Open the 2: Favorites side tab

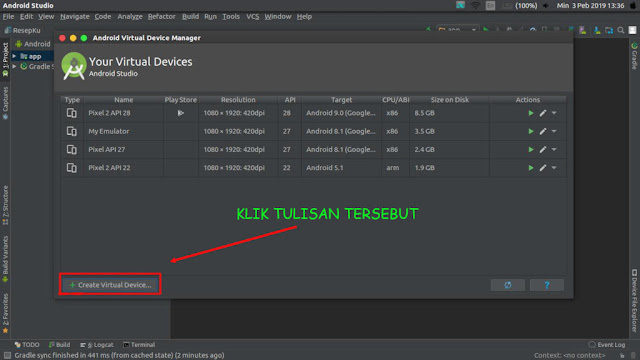click(x=5, y=313)
